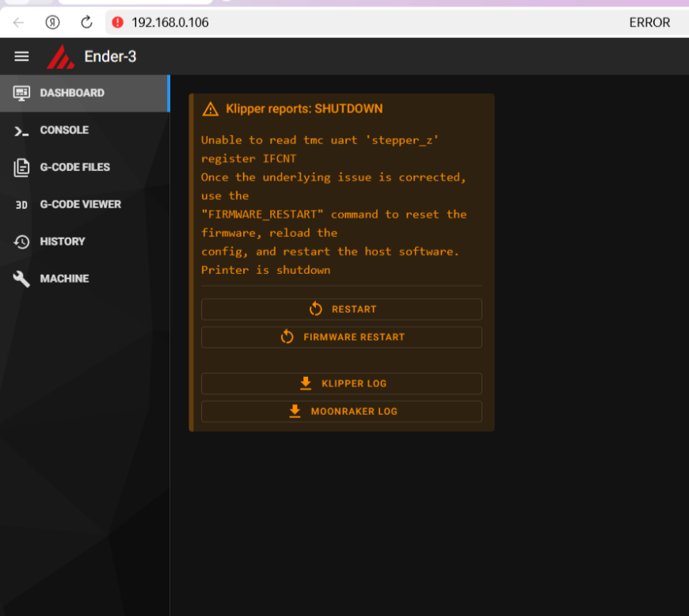Viewport: 689px width, 616px height.
Task: Open the Machine settings page
Action: (x=85, y=279)
